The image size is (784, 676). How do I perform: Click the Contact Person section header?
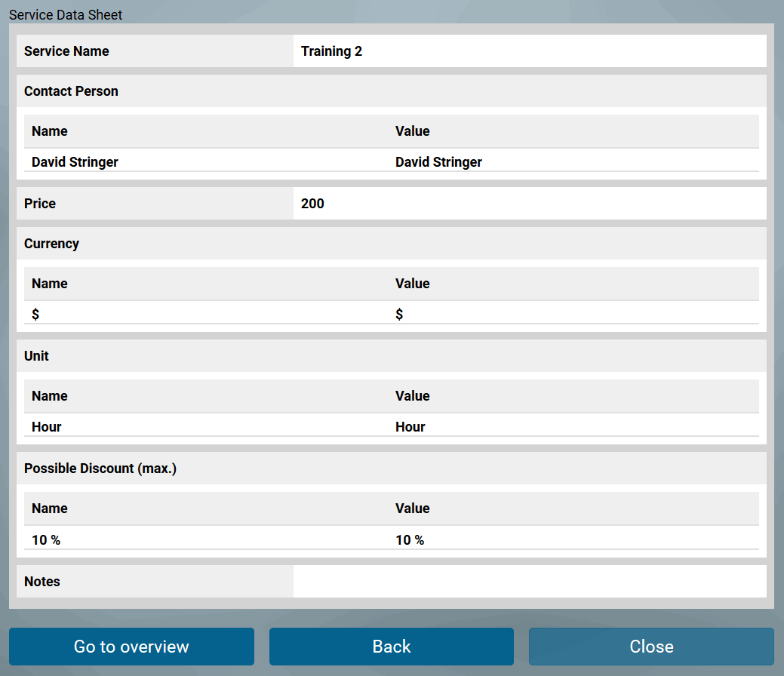click(x=71, y=91)
